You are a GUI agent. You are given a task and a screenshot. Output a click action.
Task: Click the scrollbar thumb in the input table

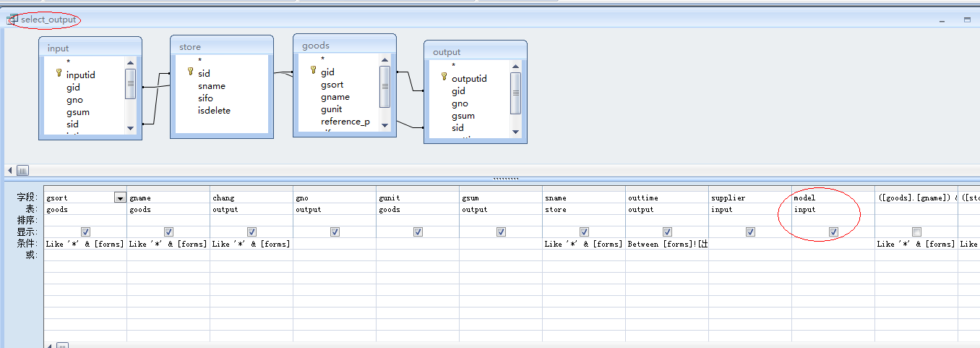[x=130, y=83]
